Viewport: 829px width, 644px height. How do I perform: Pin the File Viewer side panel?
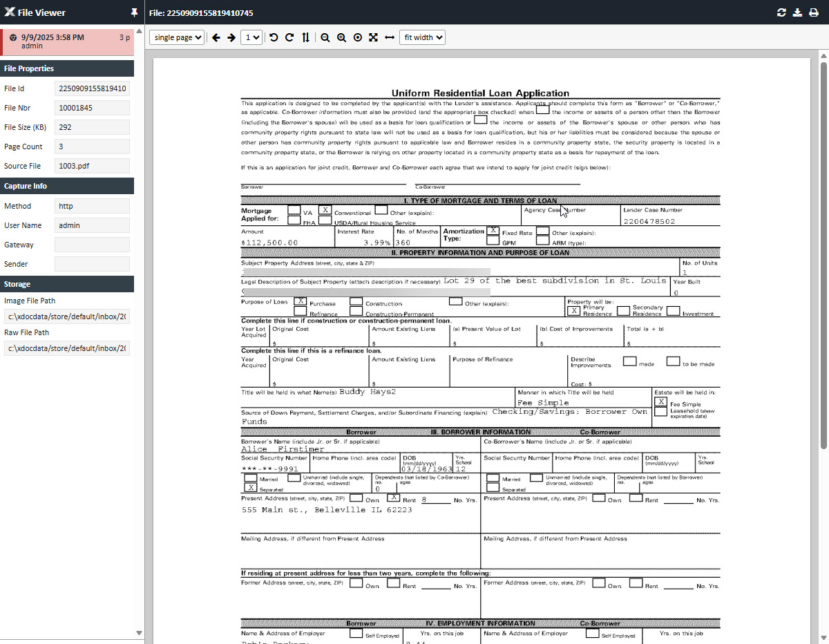click(133, 12)
